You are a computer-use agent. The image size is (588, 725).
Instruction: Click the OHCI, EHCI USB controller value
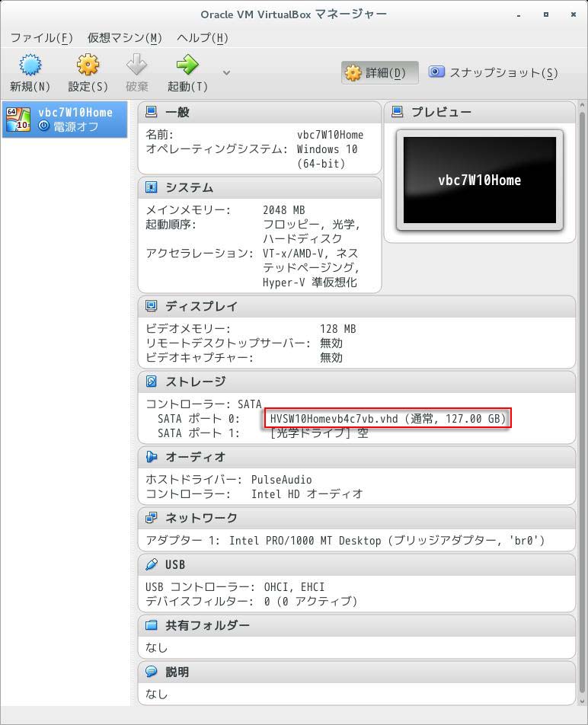(294, 586)
